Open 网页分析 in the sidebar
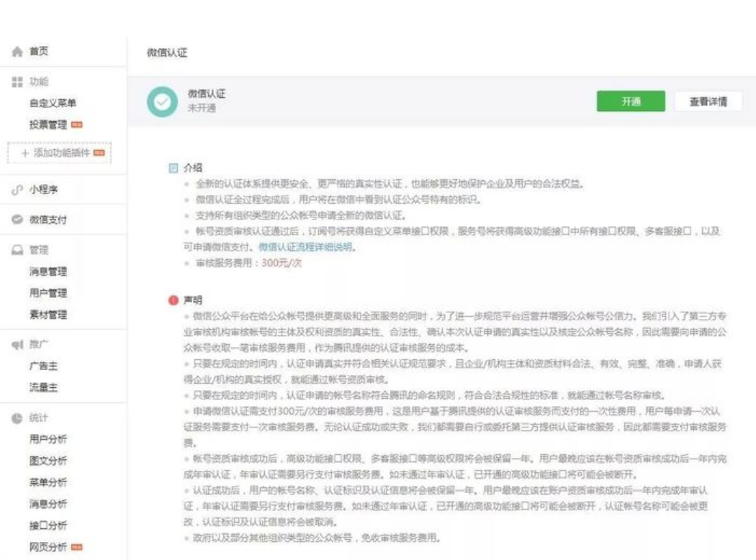Image resolution: width=756 pixels, height=560 pixels. click(48, 547)
